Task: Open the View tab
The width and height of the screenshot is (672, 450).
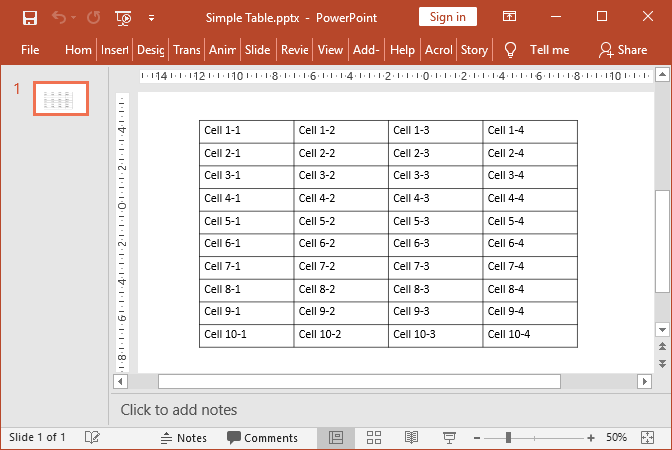Action: [x=330, y=49]
